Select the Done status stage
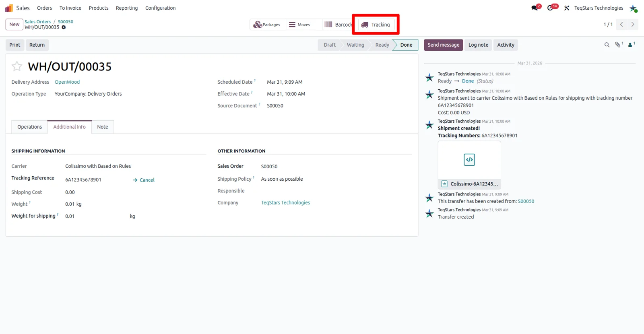The image size is (644, 334). (x=406, y=45)
